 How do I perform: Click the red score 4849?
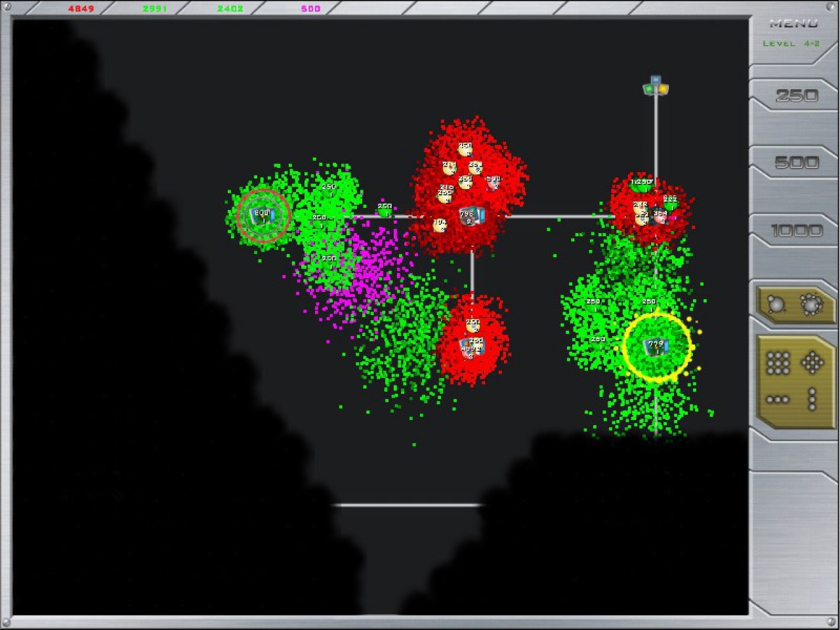(81, 9)
